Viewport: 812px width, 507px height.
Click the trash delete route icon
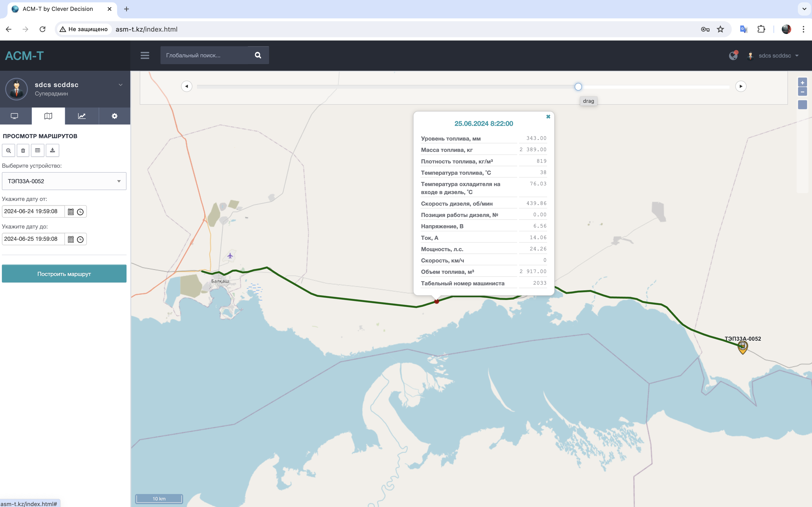(x=23, y=150)
